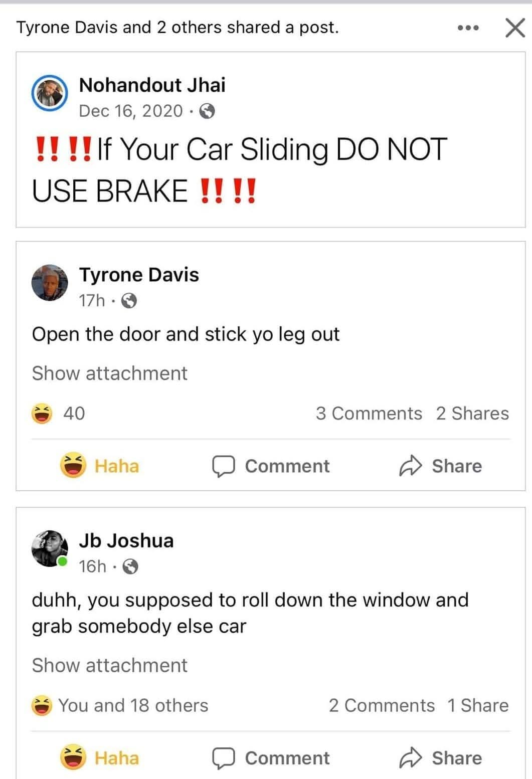Open Jb Joshua's profile picture

click(50, 548)
